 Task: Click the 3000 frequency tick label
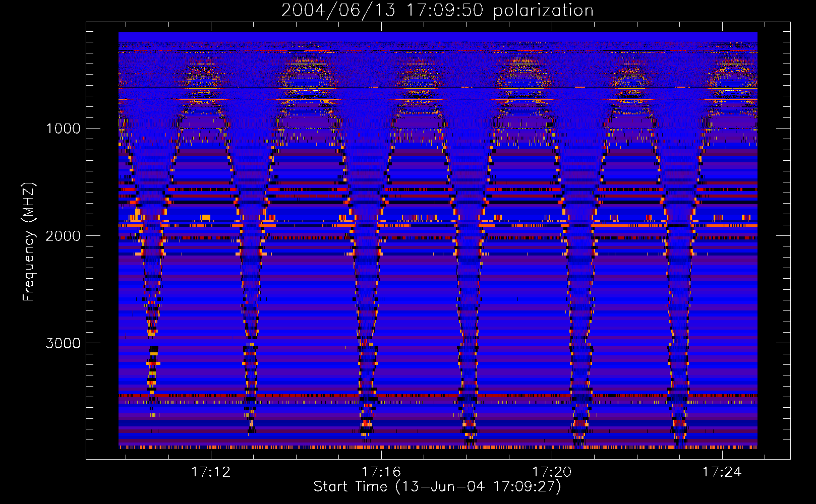click(x=63, y=343)
